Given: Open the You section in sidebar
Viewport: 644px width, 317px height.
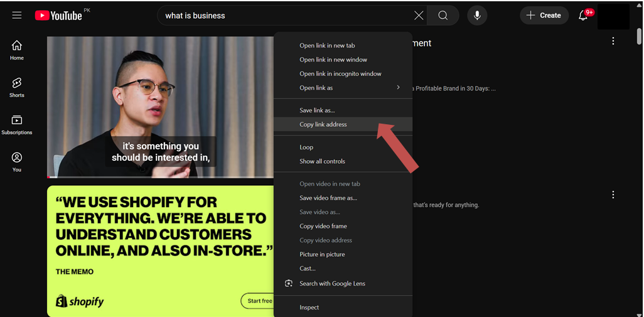Looking at the screenshot, I should 17,162.
